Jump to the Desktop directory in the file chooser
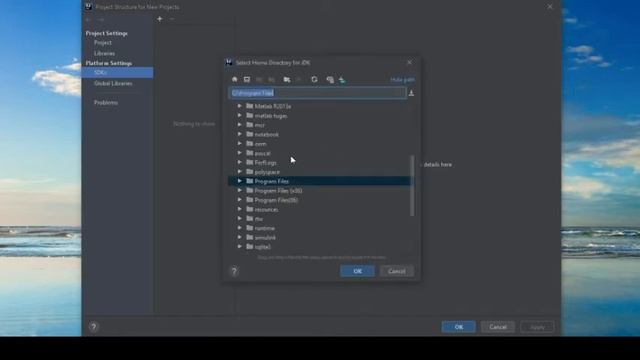Viewport: 640px width, 360px height. (247, 79)
